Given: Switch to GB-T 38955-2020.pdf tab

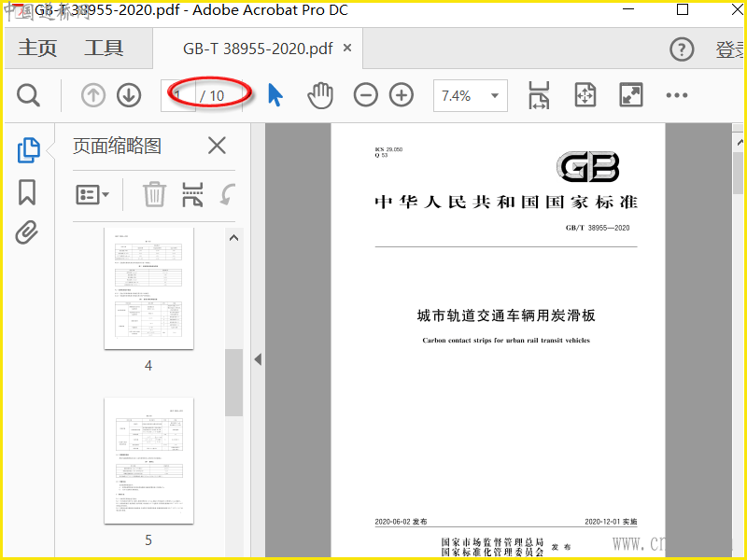Looking at the screenshot, I should click(x=258, y=49).
